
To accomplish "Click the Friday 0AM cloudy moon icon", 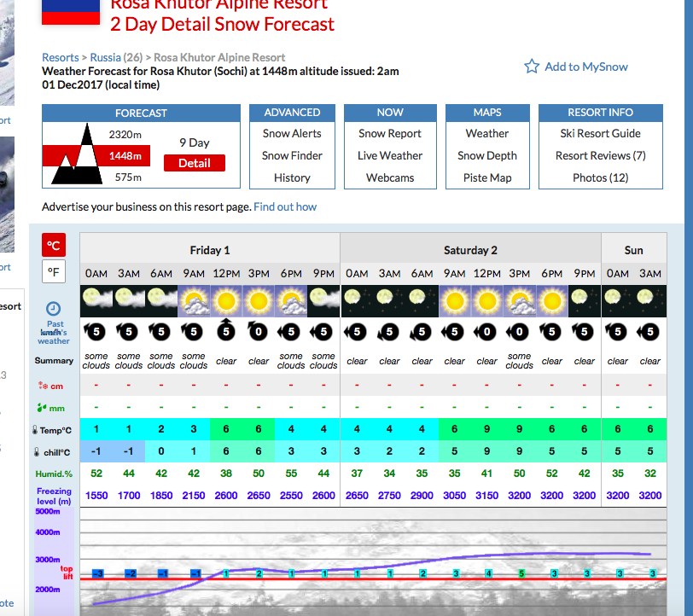I will click(x=96, y=301).
